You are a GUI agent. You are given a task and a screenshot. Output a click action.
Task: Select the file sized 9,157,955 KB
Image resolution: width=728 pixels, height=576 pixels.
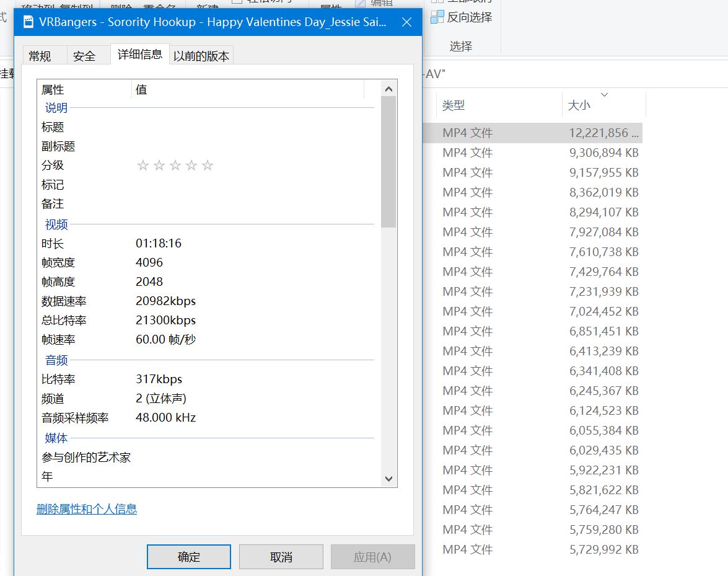pos(533,172)
